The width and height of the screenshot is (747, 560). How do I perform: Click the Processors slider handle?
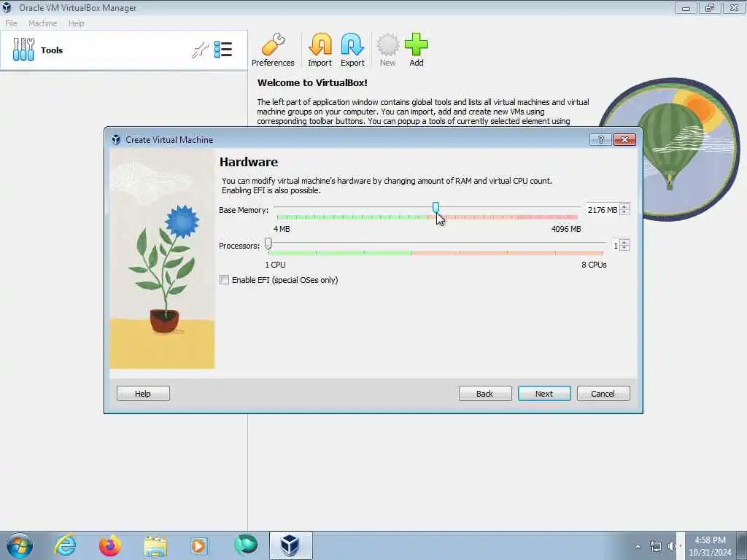click(268, 244)
